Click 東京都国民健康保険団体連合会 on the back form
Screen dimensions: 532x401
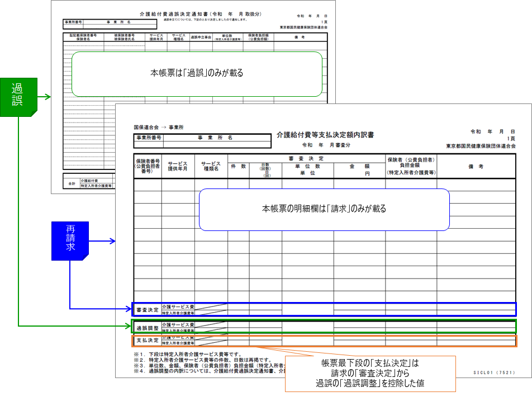pos(303,27)
